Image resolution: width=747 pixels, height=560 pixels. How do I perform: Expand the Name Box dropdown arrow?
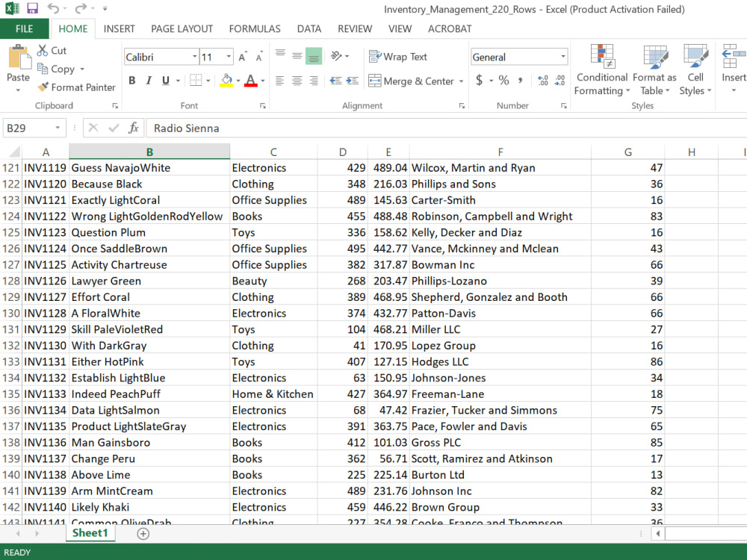[58, 128]
